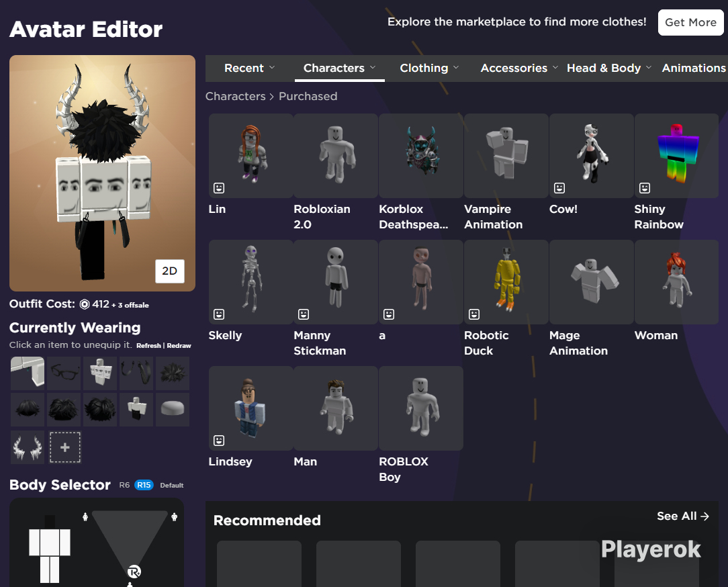Click the emote icon on Manny Stickman card

304,314
